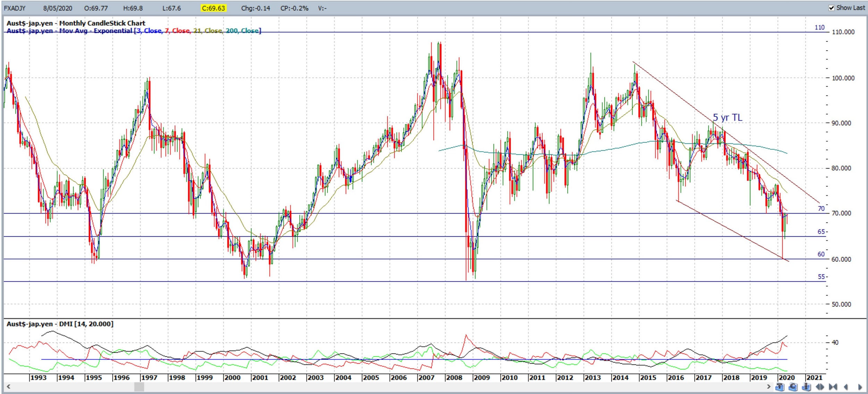The image size is (868, 394).
Task: Click the 55 support line label
Action: [x=821, y=277]
